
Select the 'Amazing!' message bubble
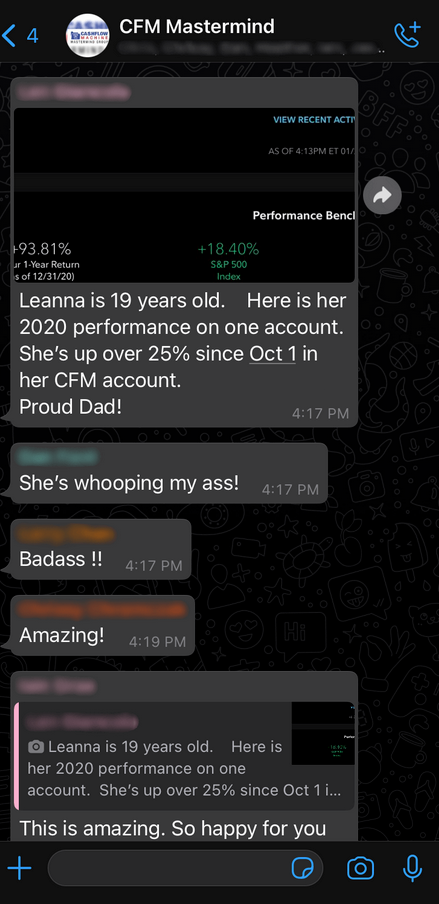(x=103, y=625)
